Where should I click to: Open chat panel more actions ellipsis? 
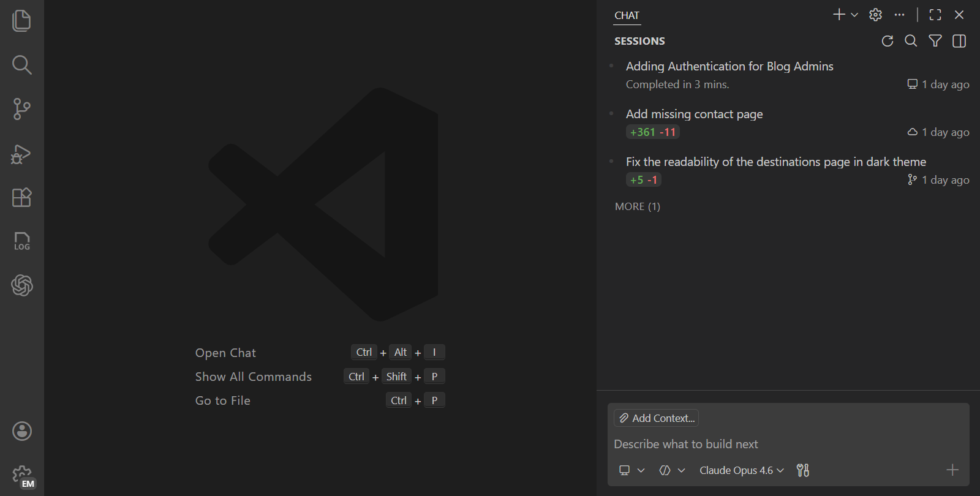(x=899, y=15)
